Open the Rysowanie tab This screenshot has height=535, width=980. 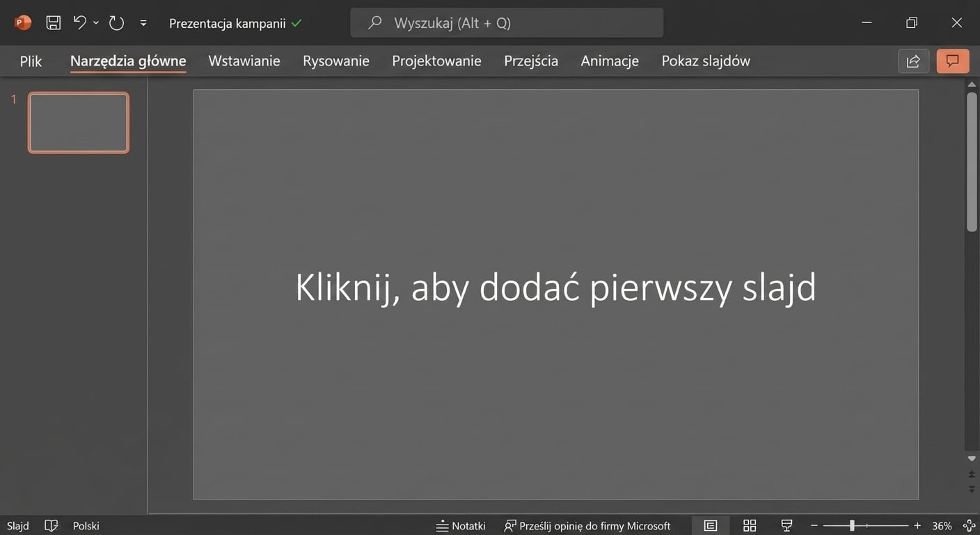[x=336, y=61]
